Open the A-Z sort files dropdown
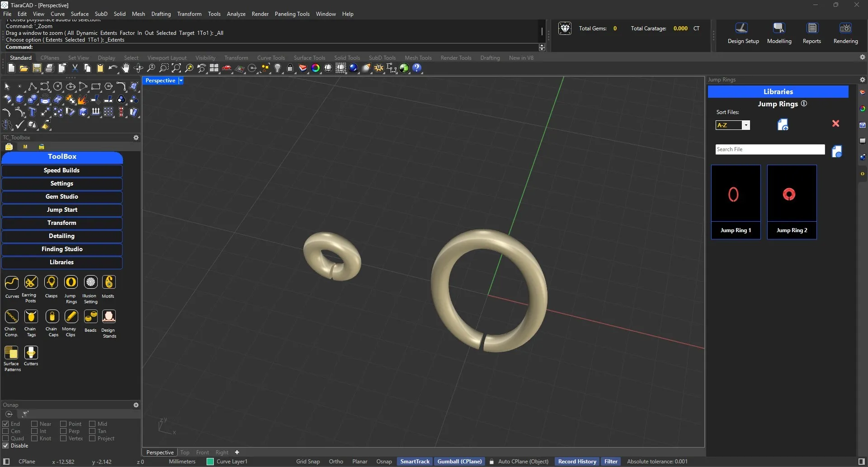The width and height of the screenshot is (868, 467). point(746,125)
